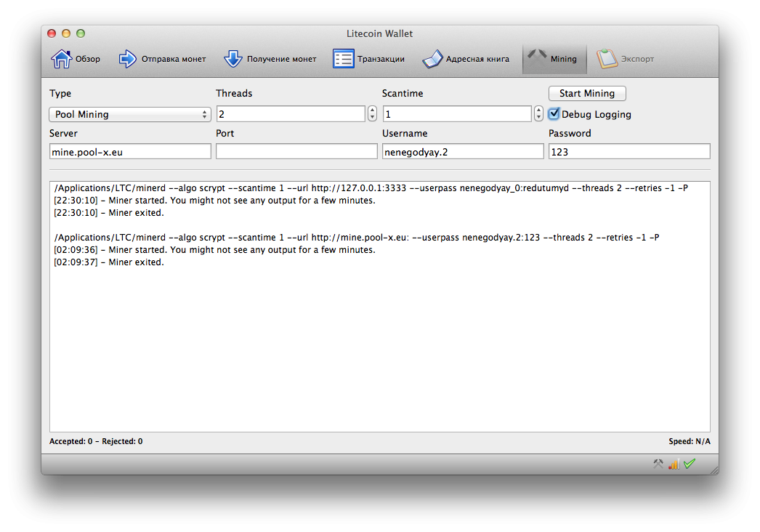Click the Экспорт clipboard icon

607,59
